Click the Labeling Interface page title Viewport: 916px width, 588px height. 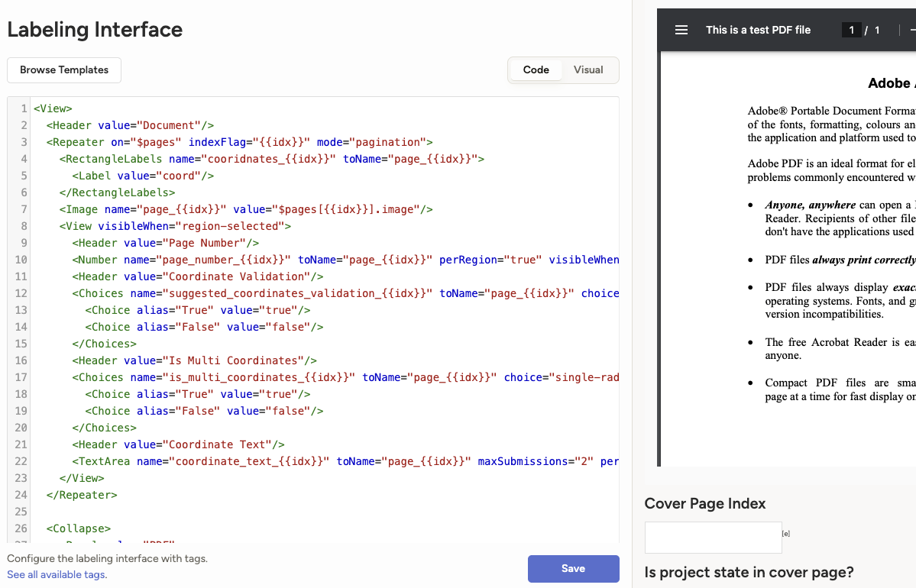point(95,30)
